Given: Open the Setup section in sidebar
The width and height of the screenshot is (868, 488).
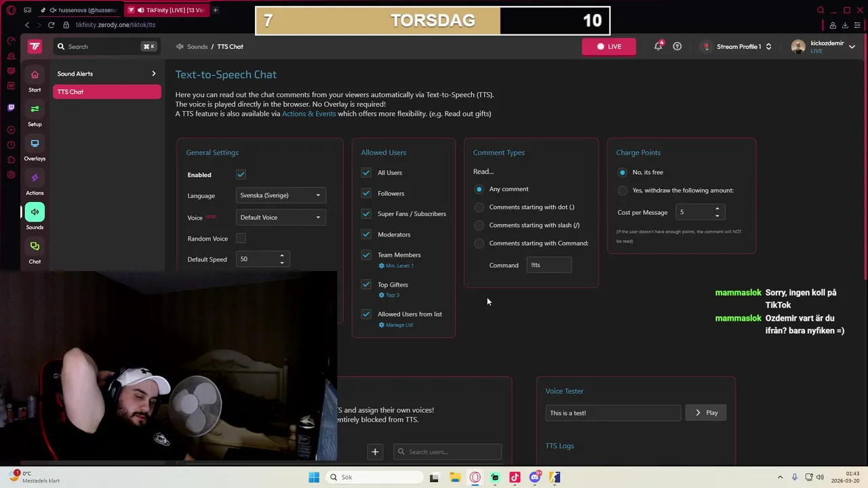Looking at the screenshot, I should 35,114.
